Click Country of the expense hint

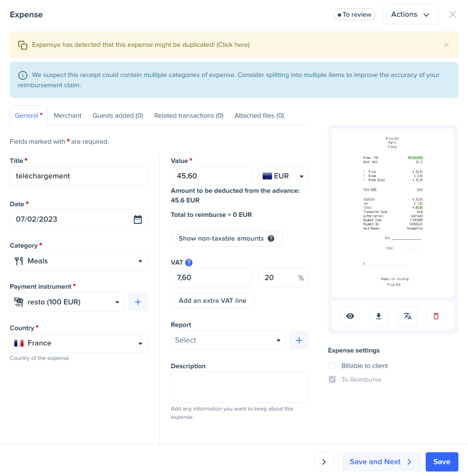point(40,358)
